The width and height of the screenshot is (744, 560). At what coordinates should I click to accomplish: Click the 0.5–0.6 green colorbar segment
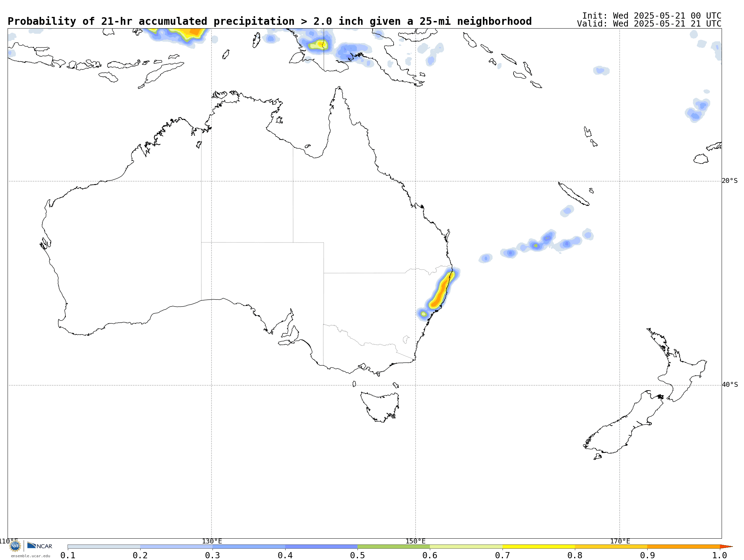tap(394, 547)
